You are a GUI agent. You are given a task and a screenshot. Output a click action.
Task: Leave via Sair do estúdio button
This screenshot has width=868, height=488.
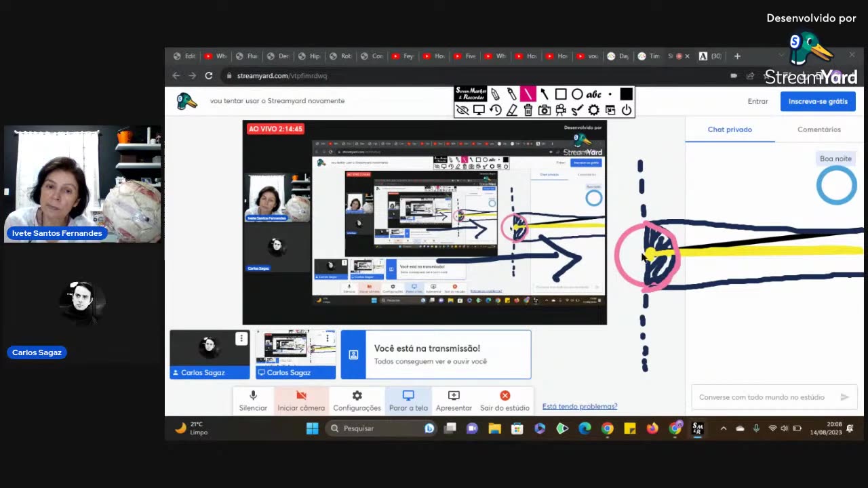point(505,401)
